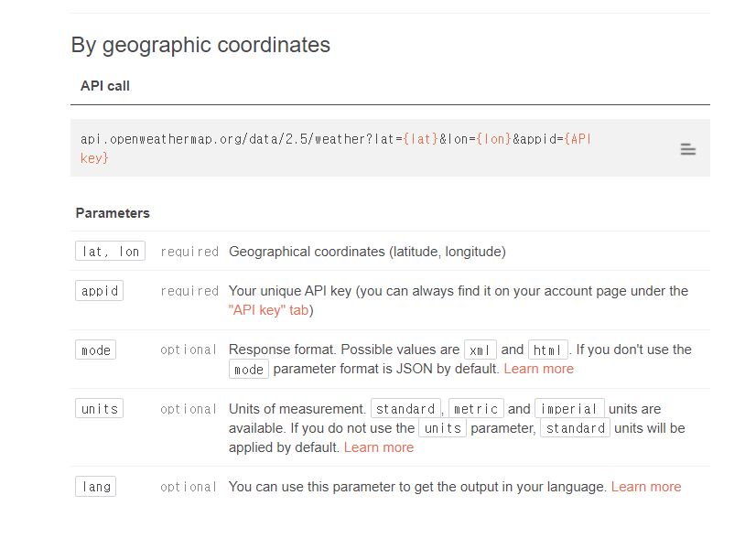The image size is (756, 538).
Task: Click the html value code tag
Action: point(548,350)
